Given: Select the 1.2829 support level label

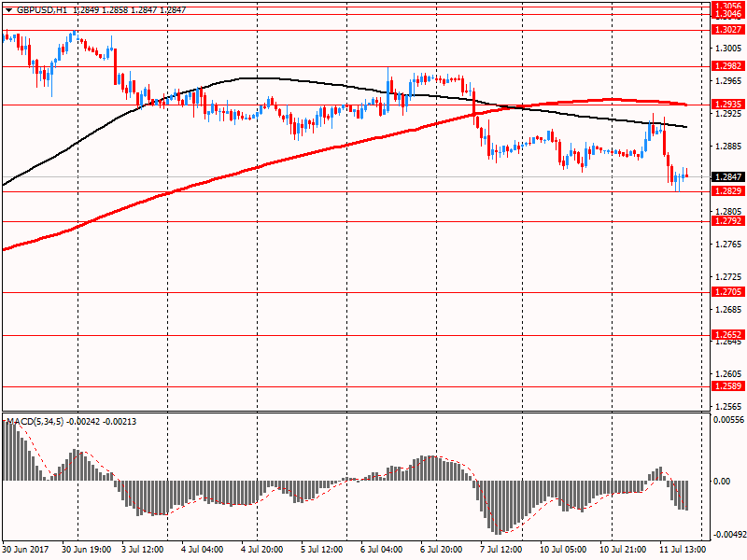Looking at the screenshot, I should click(728, 191).
